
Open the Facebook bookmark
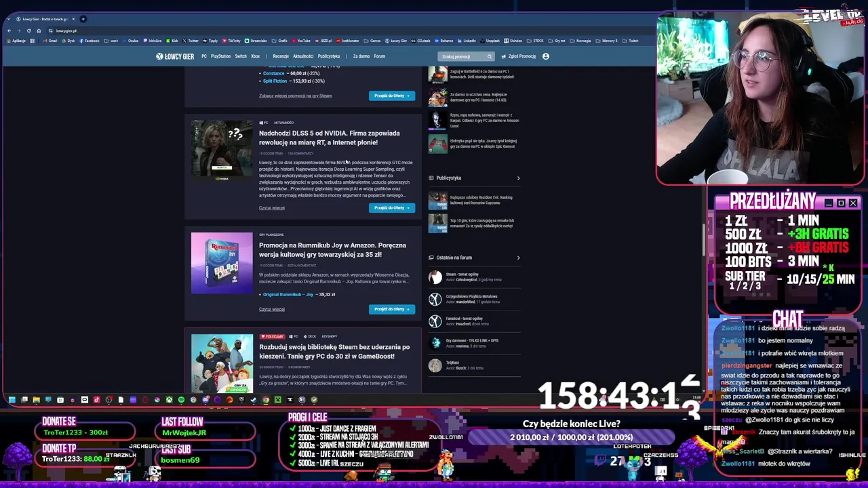[x=89, y=41]
